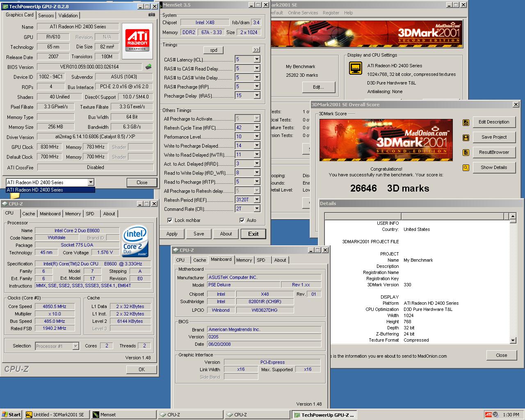This screenshot has width=525, height=420.
Task: Switch to the Sensors tab in GPU-Z
Action: tap(46, 15)
